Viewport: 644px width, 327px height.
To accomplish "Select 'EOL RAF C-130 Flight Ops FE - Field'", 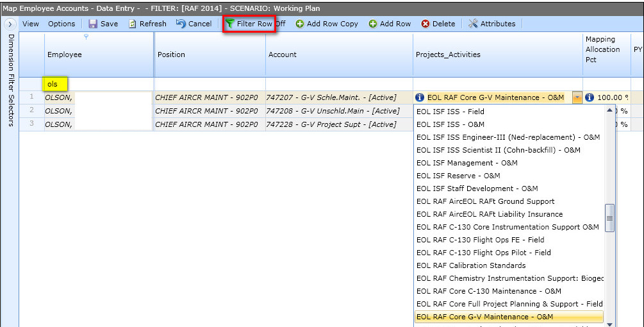I will 509,240.
